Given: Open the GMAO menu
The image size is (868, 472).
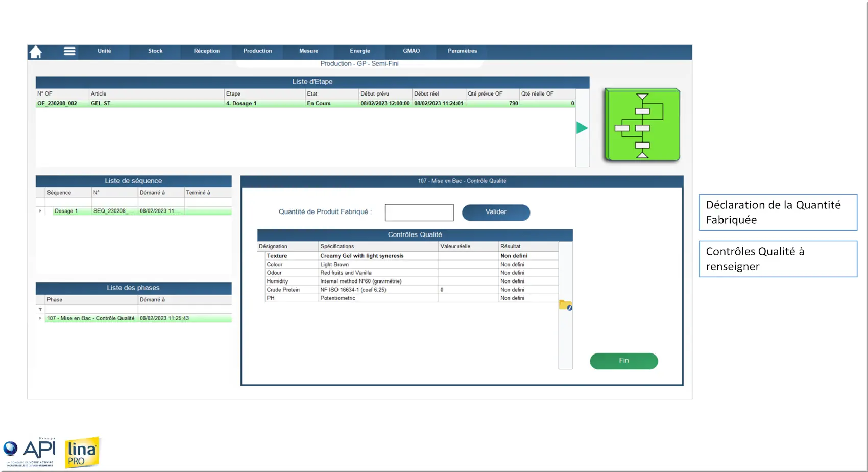Looking at the screenshot, I should pos(411,51).
